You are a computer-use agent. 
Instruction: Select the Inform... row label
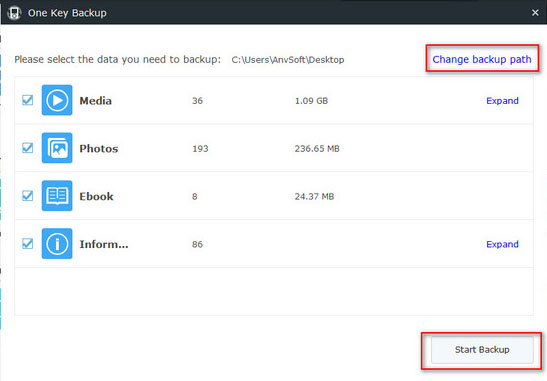104,244
